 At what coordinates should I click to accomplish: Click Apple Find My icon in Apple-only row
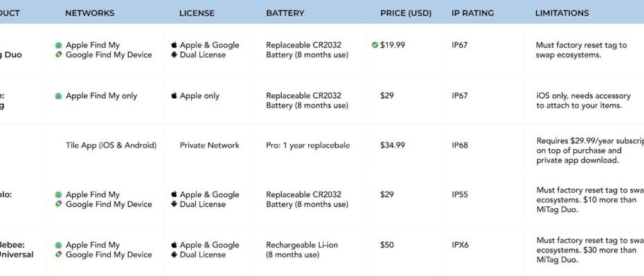pos(58,96)
